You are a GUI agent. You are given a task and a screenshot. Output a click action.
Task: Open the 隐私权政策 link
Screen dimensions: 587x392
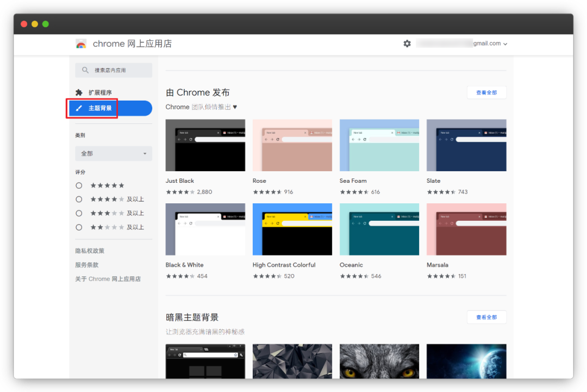click(90, 251)
